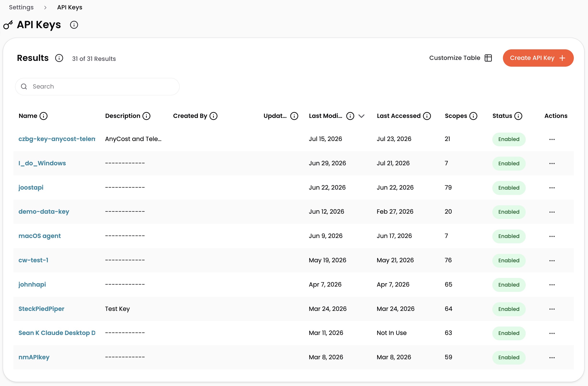This screenshot has height=386, width=588.
Task: Open the demo-data-key link
Action: point(44,212)
